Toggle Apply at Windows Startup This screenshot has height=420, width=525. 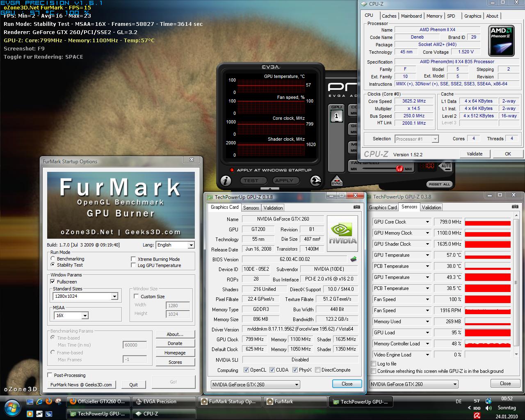click(x=232, y=170)
